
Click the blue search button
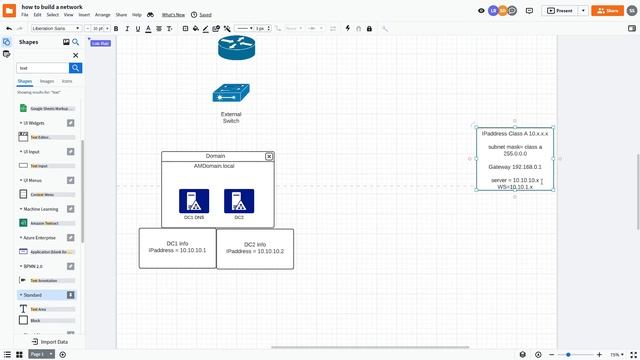75,68
